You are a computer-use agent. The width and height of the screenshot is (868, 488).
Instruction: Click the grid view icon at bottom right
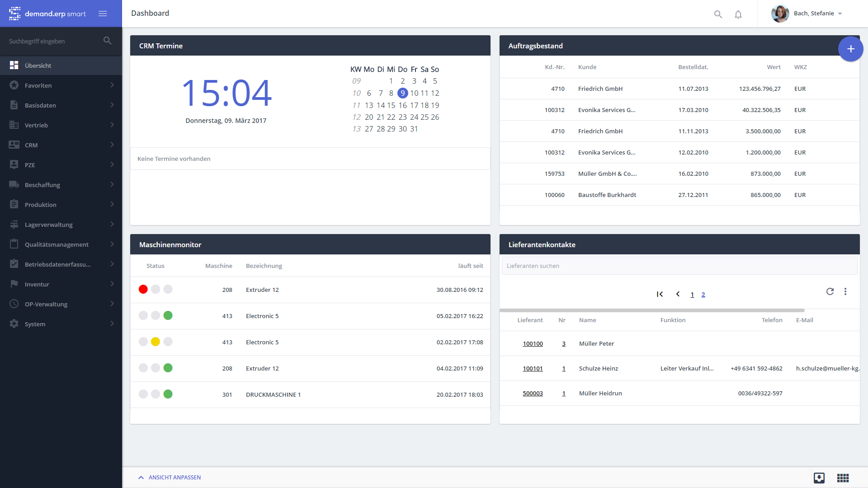point(843,478)
